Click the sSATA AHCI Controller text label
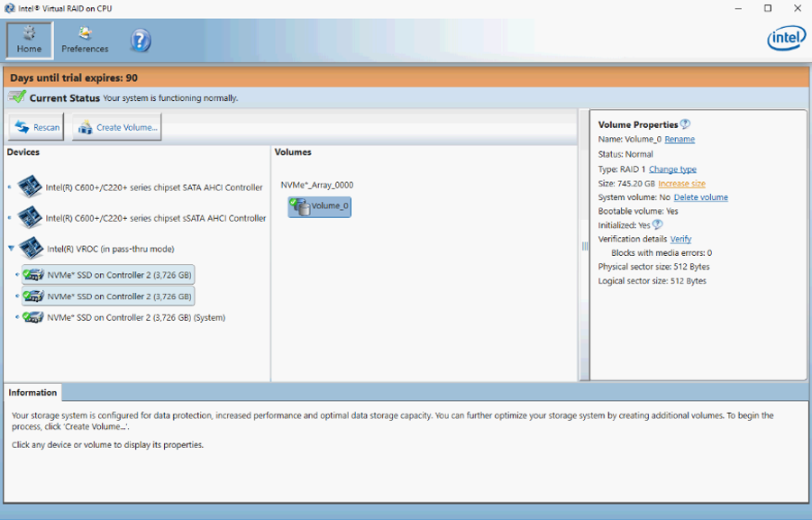 [156, 219]
